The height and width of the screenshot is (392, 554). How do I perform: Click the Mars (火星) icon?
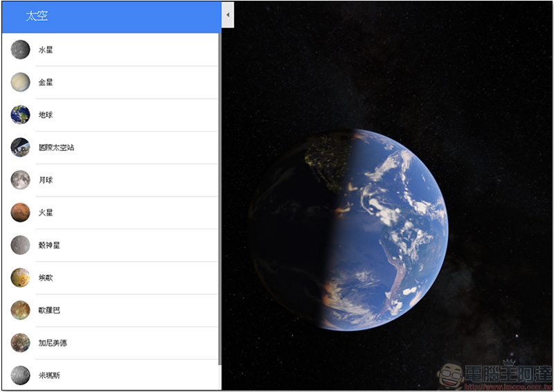coord(20,212)
